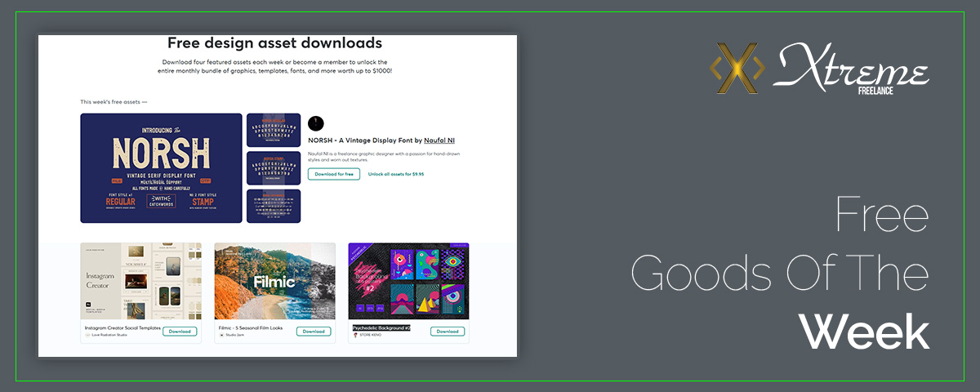
Task: Select the bottom NORSH catchwords preview thumbnail
Action: (274, 206)
